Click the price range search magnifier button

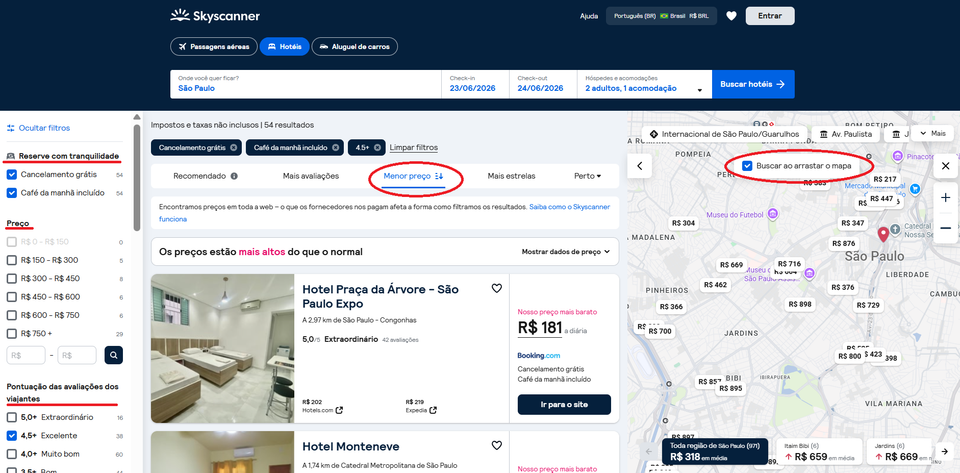click(x=113, y=355)
